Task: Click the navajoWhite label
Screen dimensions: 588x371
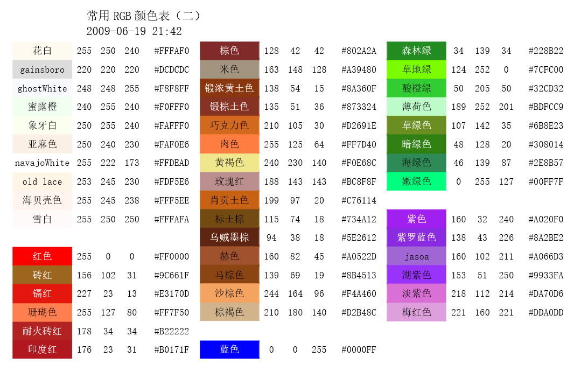Action: tap(42, 163)
